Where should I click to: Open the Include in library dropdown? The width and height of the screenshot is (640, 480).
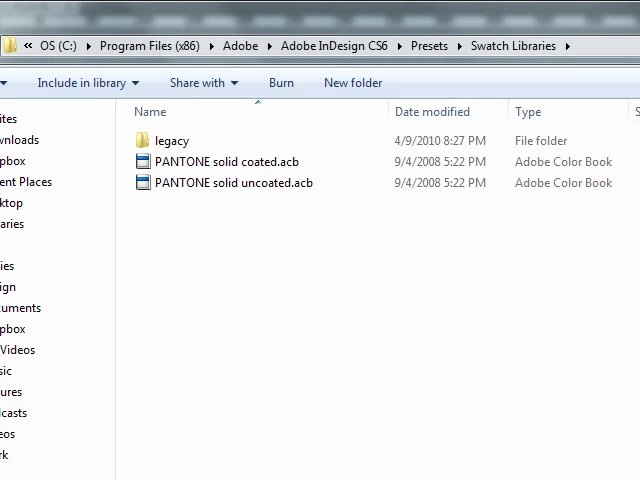pos(88,83)
